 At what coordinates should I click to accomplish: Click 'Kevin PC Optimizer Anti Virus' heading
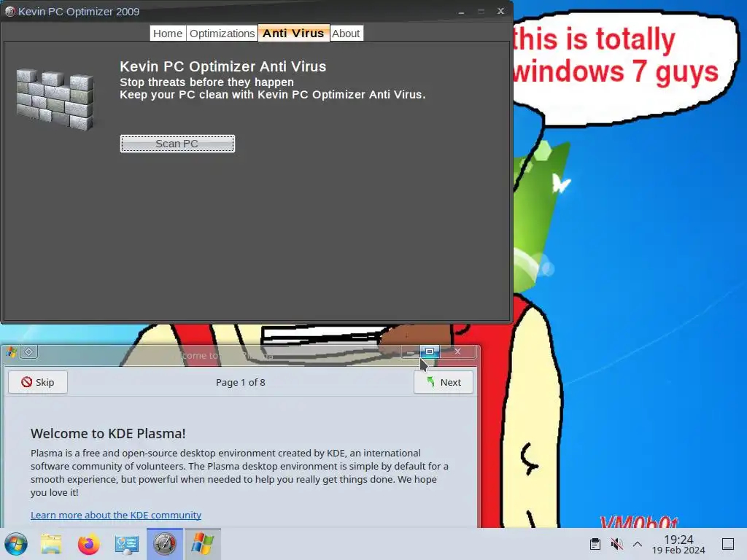tap(223, 66)
